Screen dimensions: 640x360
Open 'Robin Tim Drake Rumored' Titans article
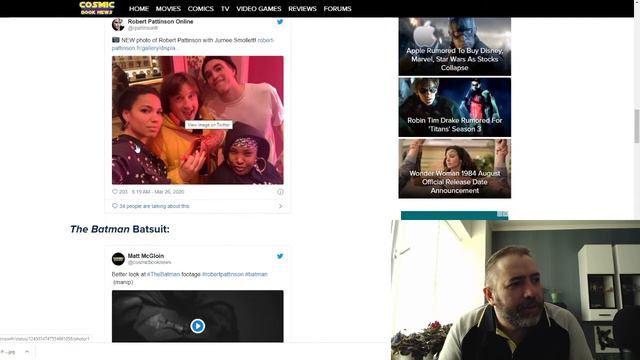coord(455,107)
